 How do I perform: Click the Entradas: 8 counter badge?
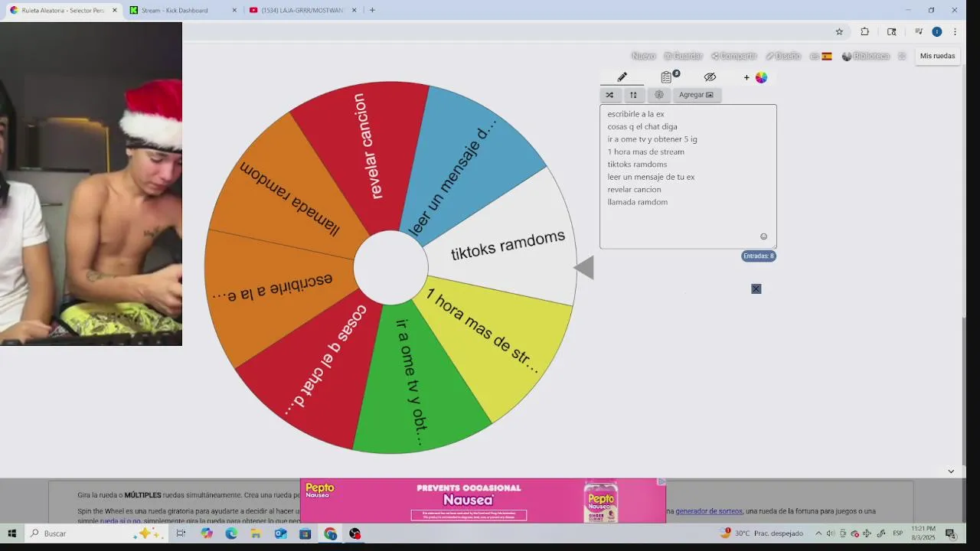tap(759, 256)
